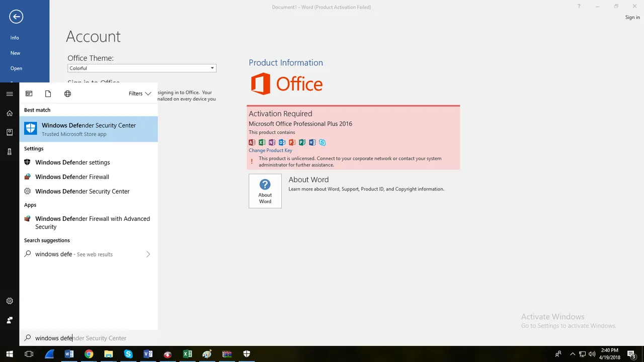Screen dimensions: 644x362
Task: Open search settings gear in sidebar
Action: [x=10, y=301]
